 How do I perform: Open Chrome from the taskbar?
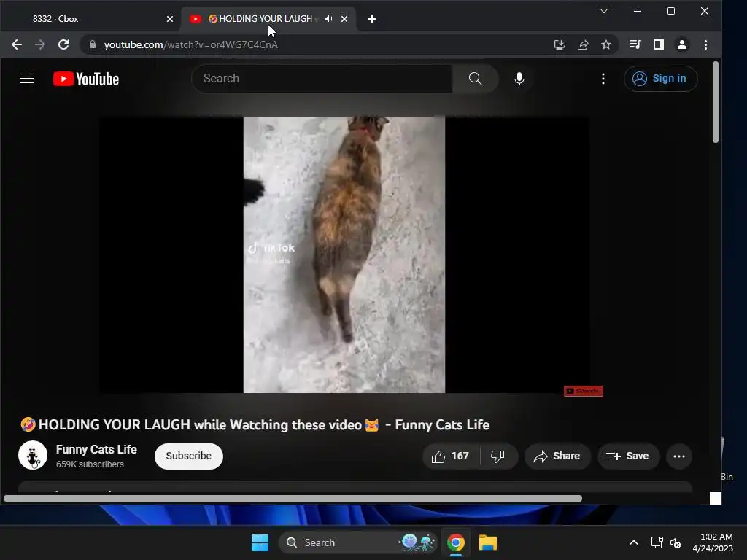pos(456,542)
